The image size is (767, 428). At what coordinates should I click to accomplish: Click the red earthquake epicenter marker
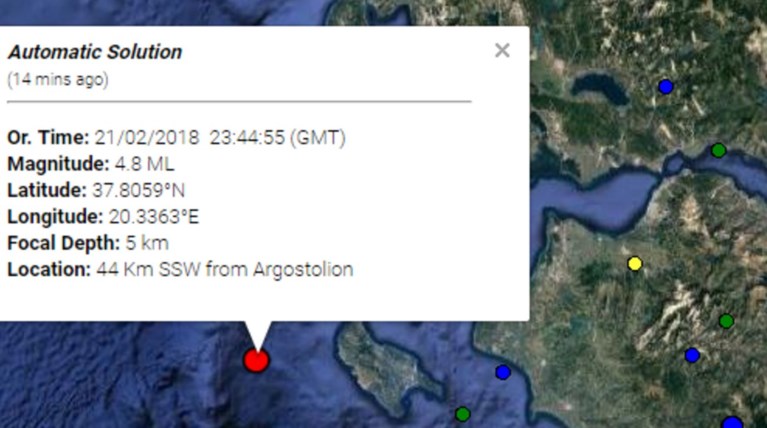(x=256, y=360)
